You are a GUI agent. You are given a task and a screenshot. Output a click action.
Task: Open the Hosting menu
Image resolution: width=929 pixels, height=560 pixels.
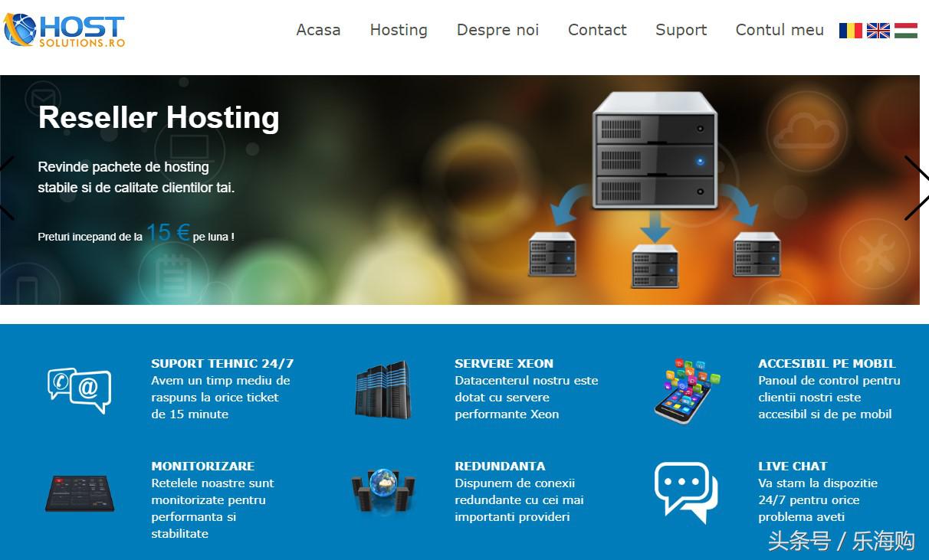click(399, 30)
